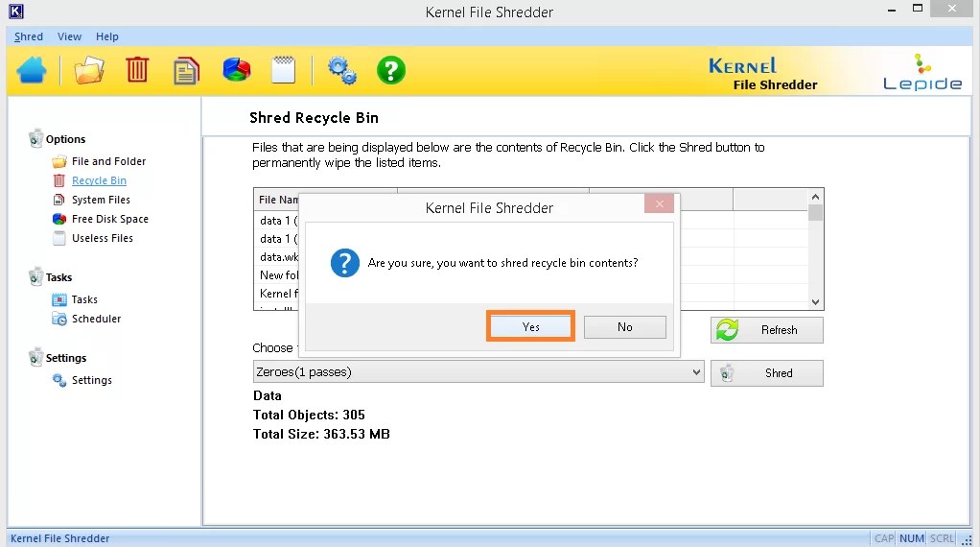Click 'Total Size: 363.53 MB' text

321,435
